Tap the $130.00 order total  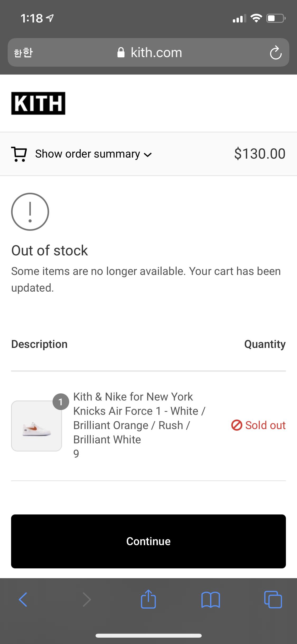point(260,154)
